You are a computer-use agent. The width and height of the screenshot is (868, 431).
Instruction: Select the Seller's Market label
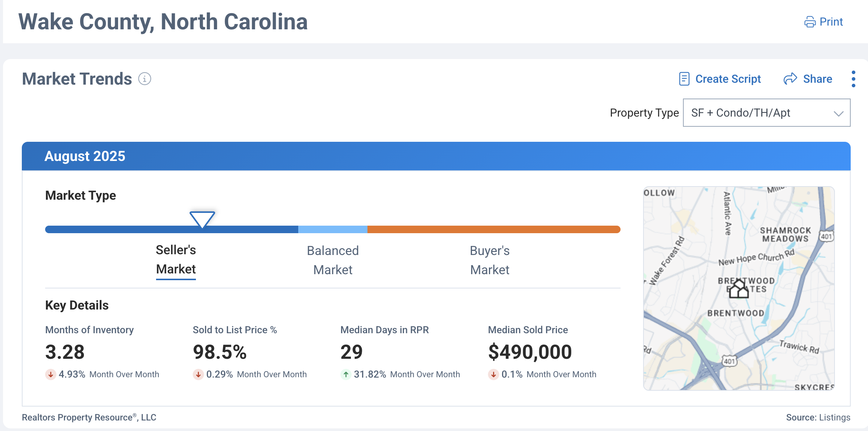[176, 260]
